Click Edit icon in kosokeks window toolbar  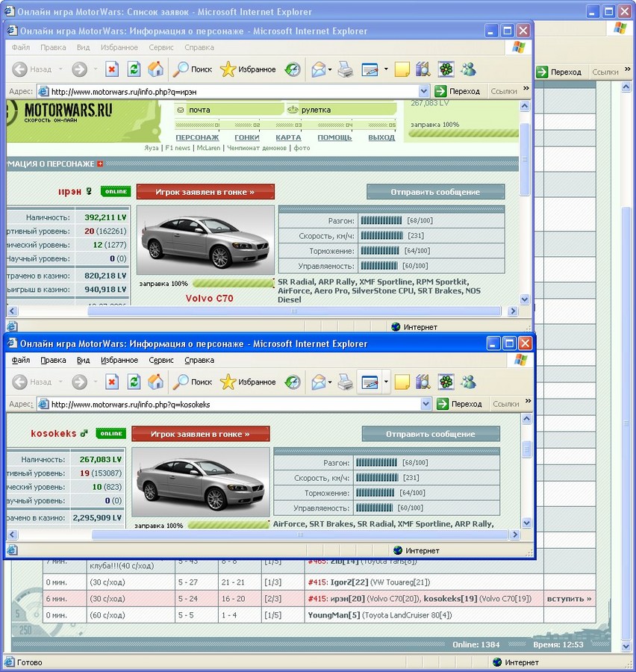(370, 382)
